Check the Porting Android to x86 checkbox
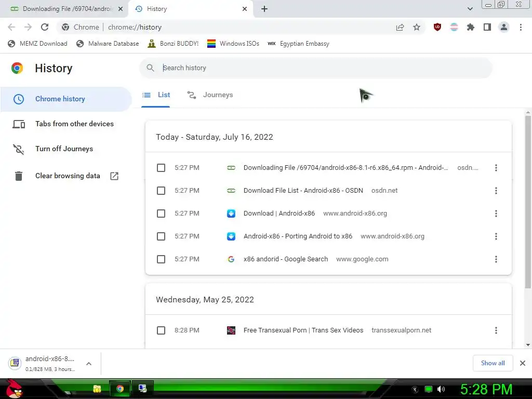The width and height of the screenshot is (532, 399). (161, 236)
